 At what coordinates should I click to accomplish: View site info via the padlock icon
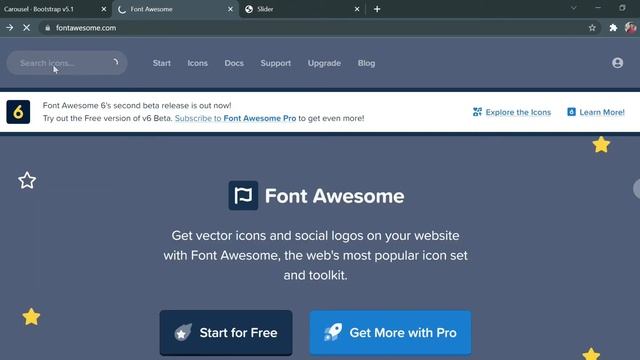[48, 28]
